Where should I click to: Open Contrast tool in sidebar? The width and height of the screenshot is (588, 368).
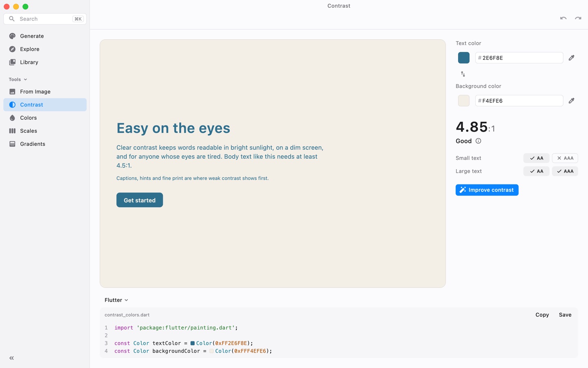(45, 105)
